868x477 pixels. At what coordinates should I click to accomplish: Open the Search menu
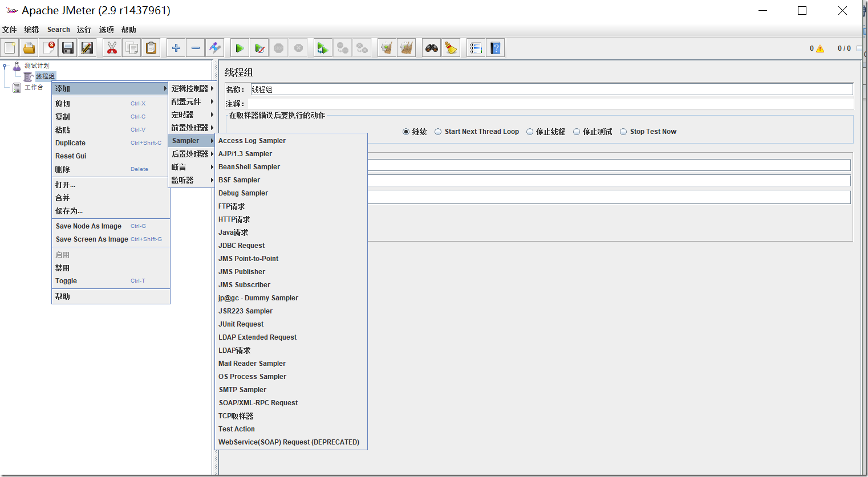[59, 30]
